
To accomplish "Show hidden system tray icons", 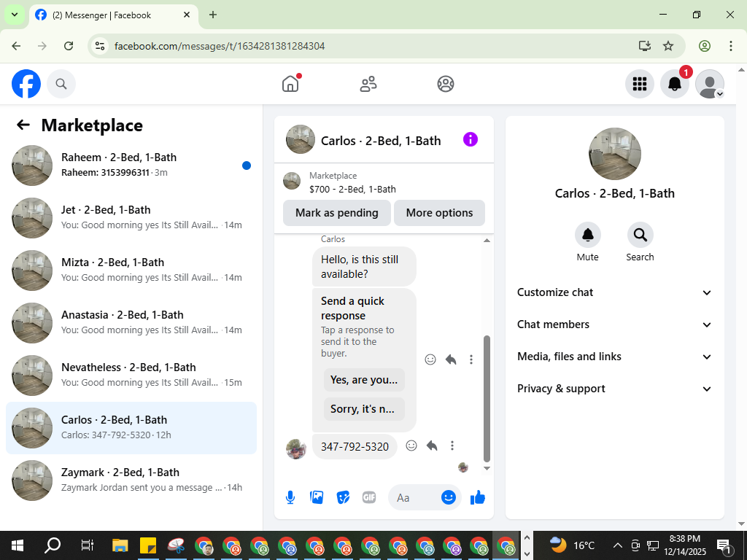I will pos(617,545).
